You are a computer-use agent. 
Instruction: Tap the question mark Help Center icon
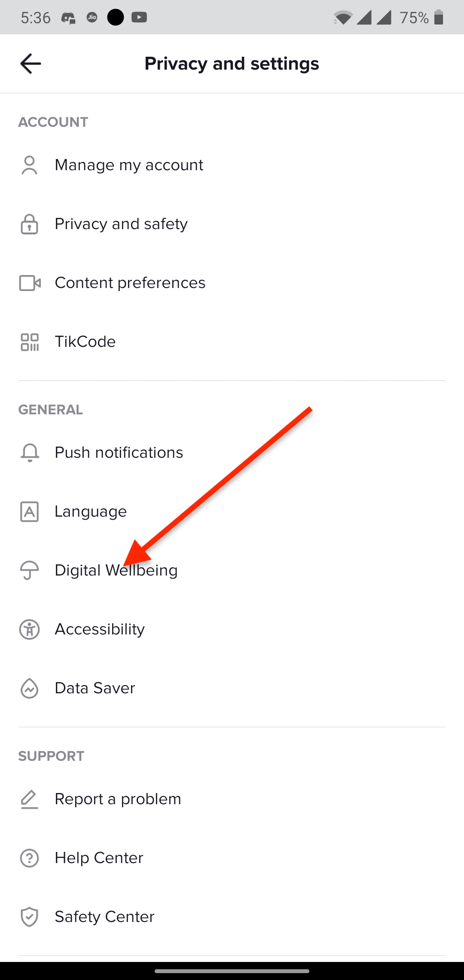point(29,858)
